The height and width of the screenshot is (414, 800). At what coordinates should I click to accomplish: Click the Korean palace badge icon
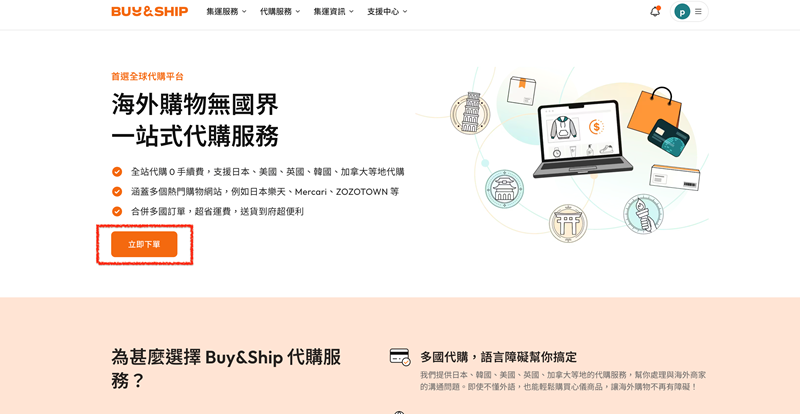tap(504, 189)
